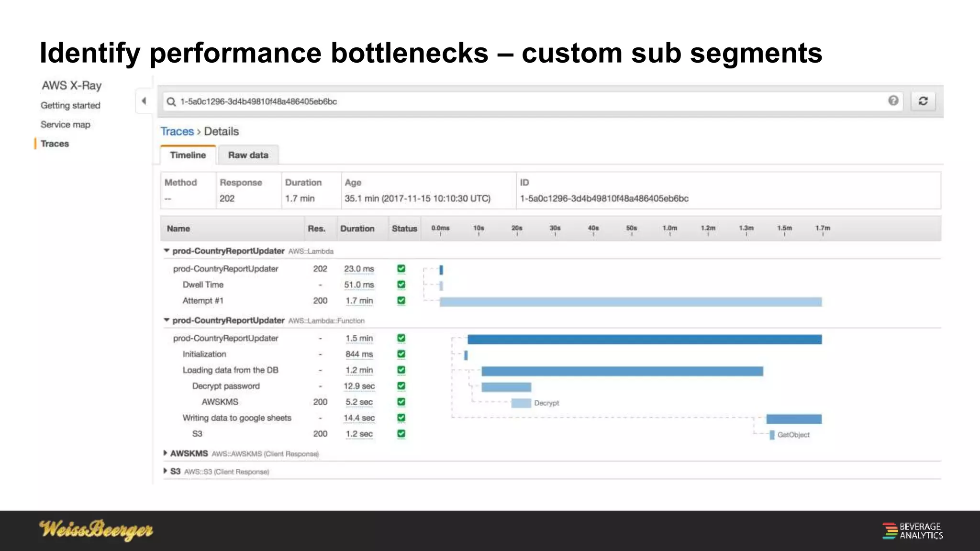Click the Beverage Analytics logo
Viewport: 980px width, 551px height.
point(913,531)
